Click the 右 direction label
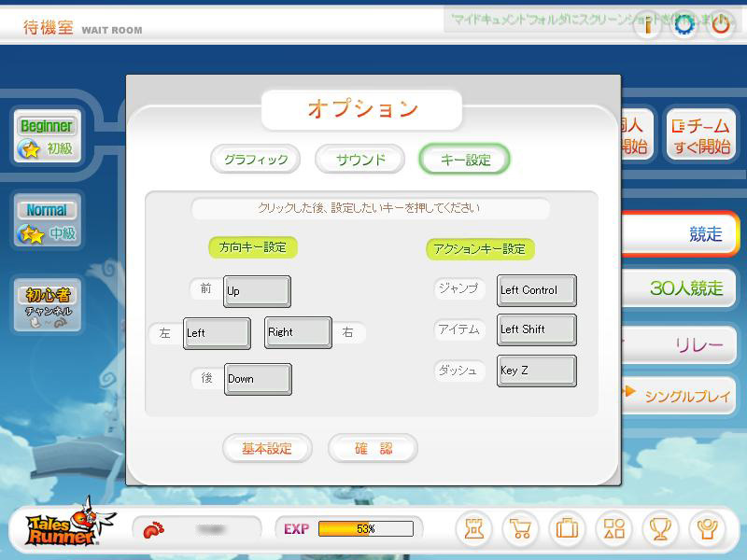 click(347, 332)
